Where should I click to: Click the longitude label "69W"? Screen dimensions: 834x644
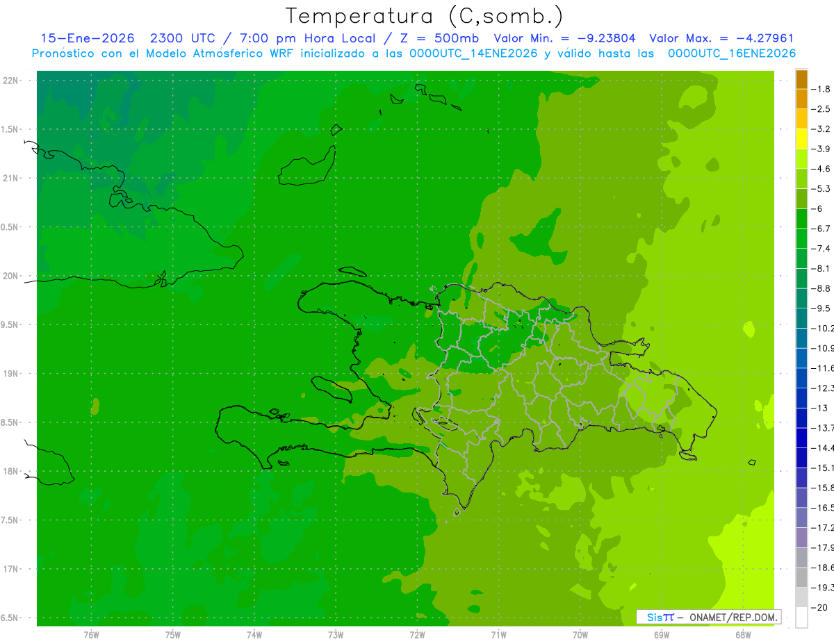click(662, 635)
